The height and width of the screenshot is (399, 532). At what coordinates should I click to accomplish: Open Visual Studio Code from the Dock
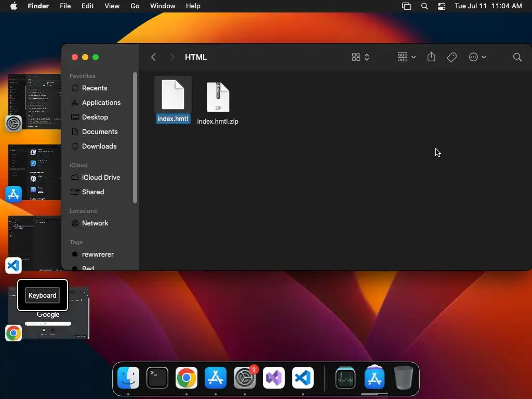(303, 378)
